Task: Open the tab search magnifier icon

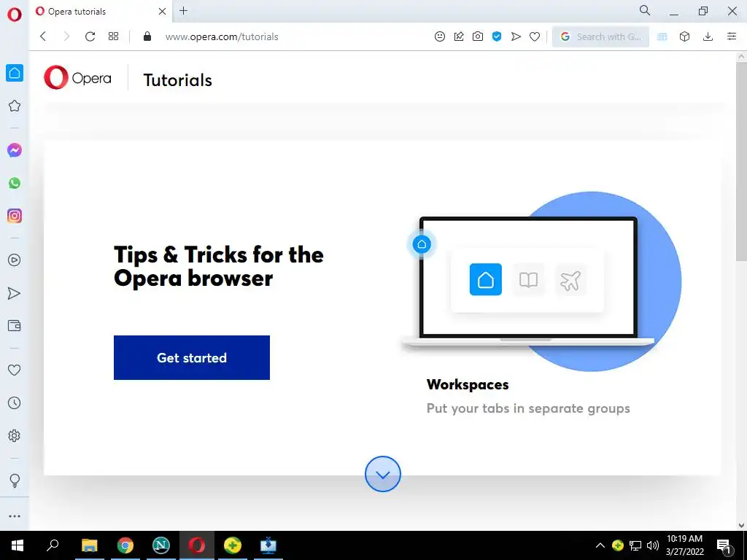Action: [645, 10]
